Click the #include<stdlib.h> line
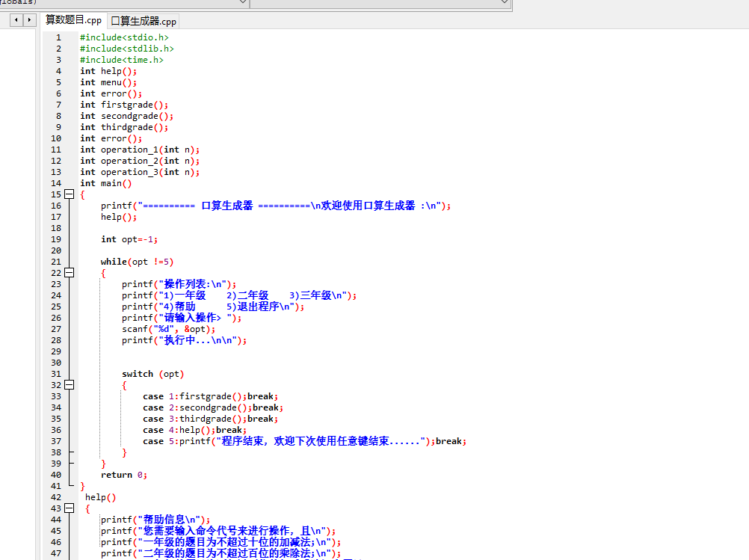This screenshot has height=560, width=749. (x=126, y=49)
